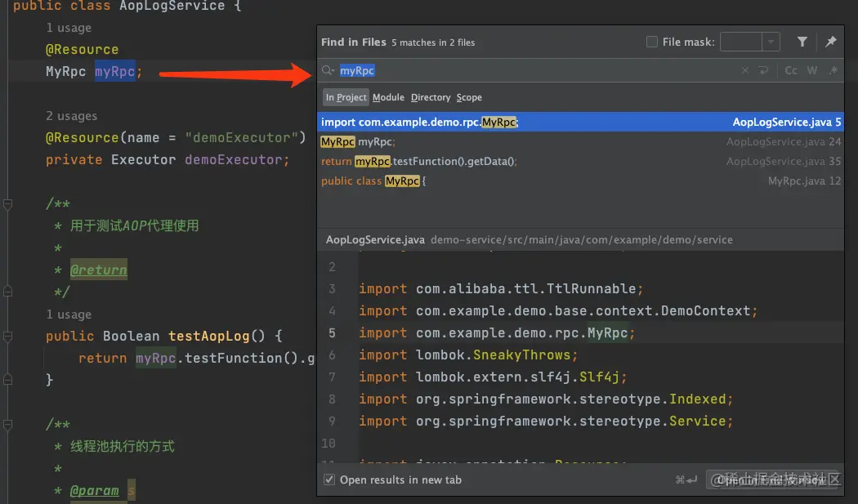Select the Scope tab
The height and width of the screenshot is (504, 858).
click(x=469, y=97)
